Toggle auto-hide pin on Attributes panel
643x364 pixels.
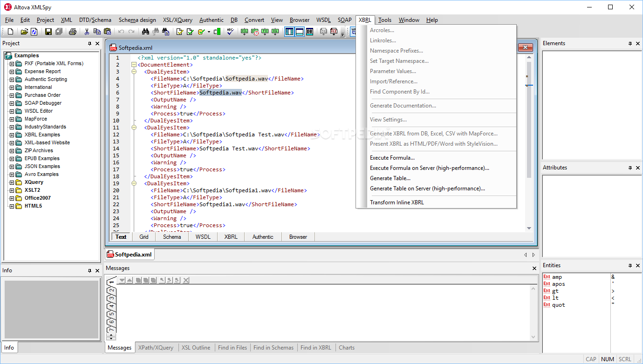click(630, 168)
